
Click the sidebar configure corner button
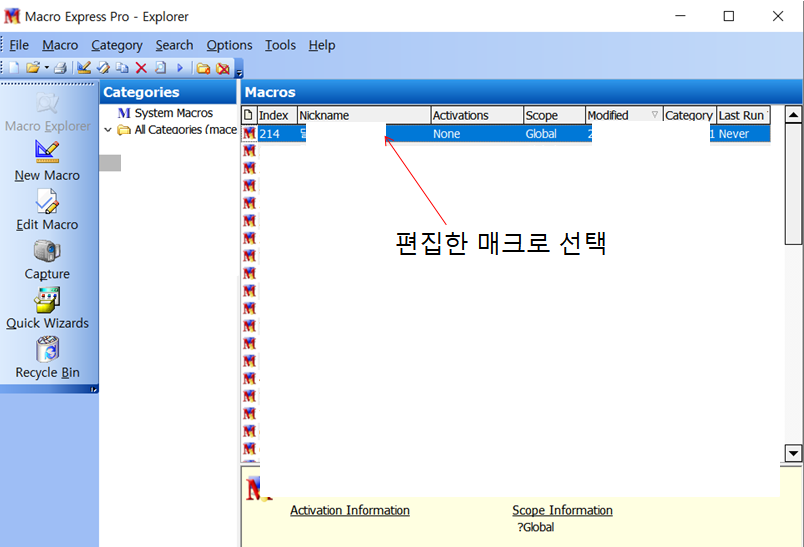93,390
